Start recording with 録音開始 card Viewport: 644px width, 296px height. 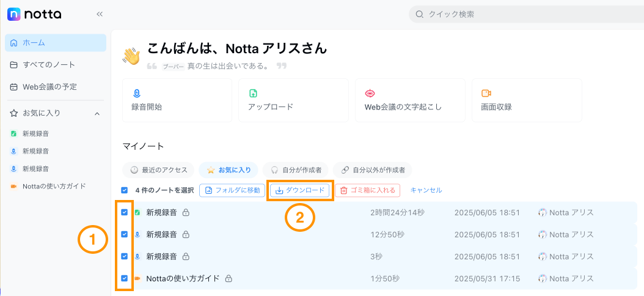(177, 100)
